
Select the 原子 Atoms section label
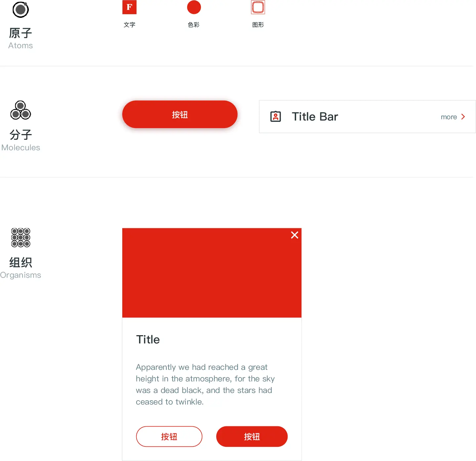point(20,38)
